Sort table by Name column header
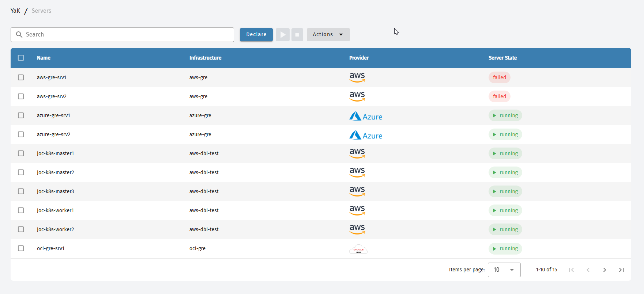Image resolution: width=644 pixels, height=294 pixels. pos(44,58)
